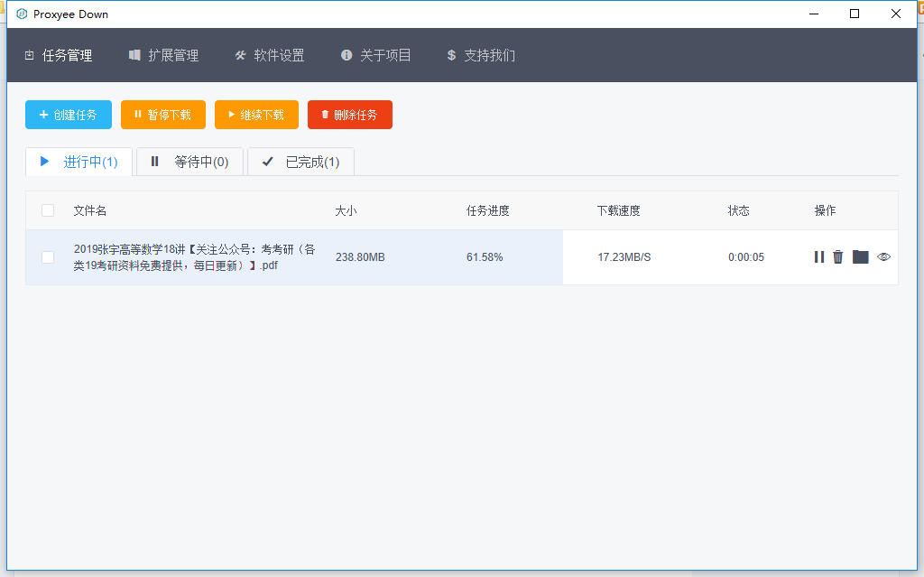Open 扩展管理 extensions page
The height and width of the screenshot is (577, 924).
tap(164, 55)
